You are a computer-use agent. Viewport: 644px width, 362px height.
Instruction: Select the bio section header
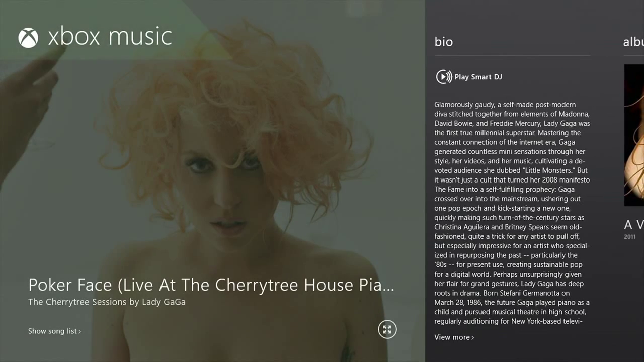coord(444,42)
